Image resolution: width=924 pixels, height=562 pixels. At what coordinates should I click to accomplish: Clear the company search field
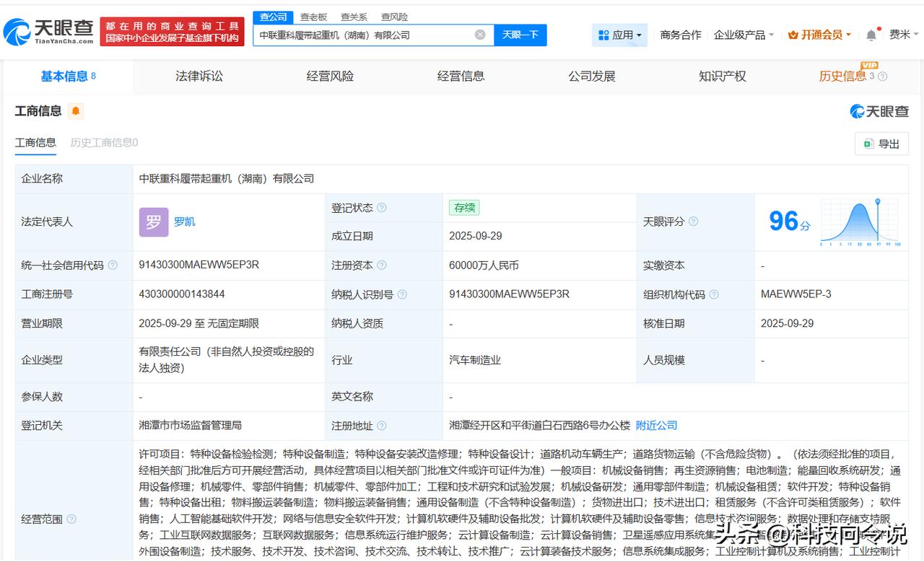[x=480, y=35]
